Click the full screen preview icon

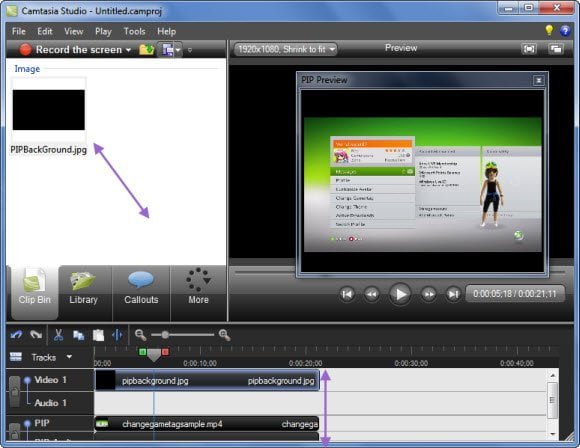tap(529, 49)
